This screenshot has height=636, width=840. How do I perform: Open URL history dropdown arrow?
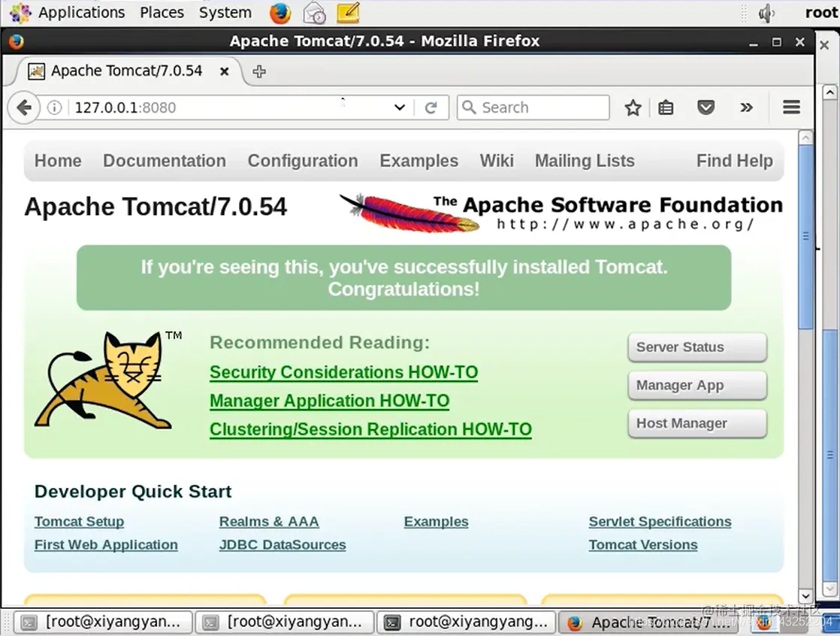click(x=400, y=108)
